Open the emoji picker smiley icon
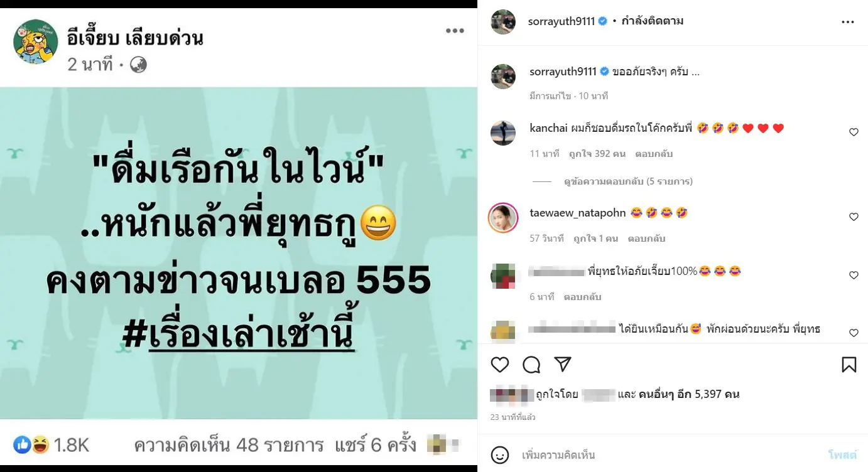 [500, 454]
